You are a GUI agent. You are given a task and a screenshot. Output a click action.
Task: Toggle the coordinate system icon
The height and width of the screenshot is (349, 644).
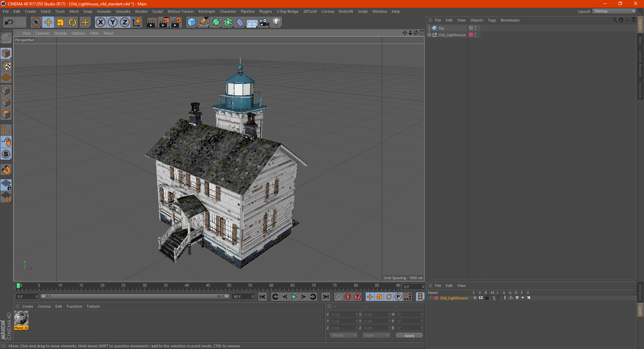(x=137, y=22)
